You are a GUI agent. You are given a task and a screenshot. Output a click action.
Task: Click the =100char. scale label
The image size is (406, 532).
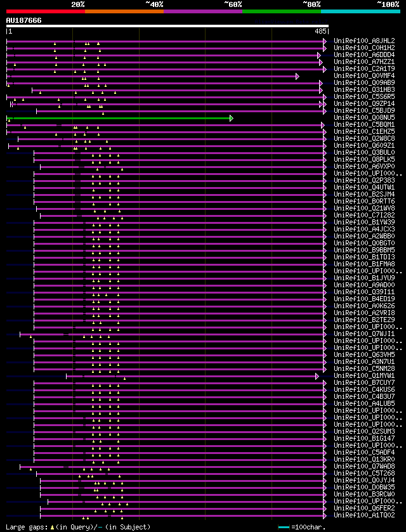tap(308, 528)
